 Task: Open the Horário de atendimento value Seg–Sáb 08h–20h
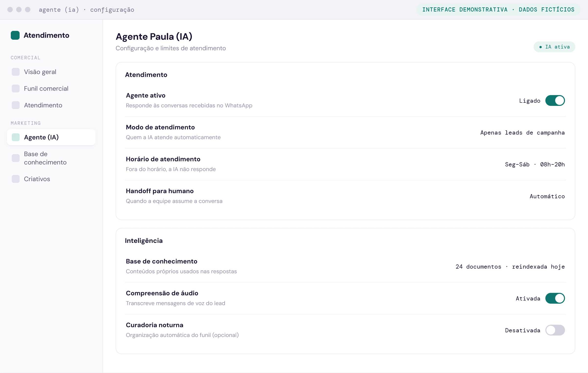pyautogui.click(x=535, y=164)
